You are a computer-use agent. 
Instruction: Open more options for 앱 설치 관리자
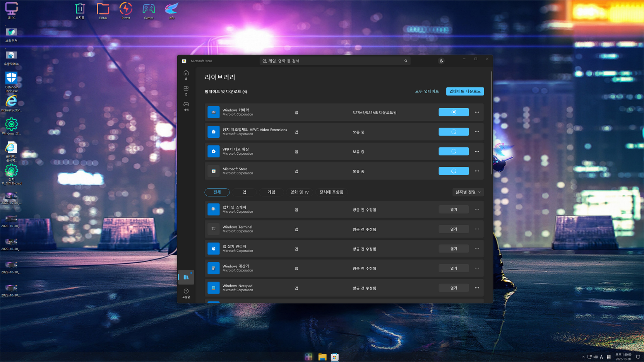click(x=477, y=249)
